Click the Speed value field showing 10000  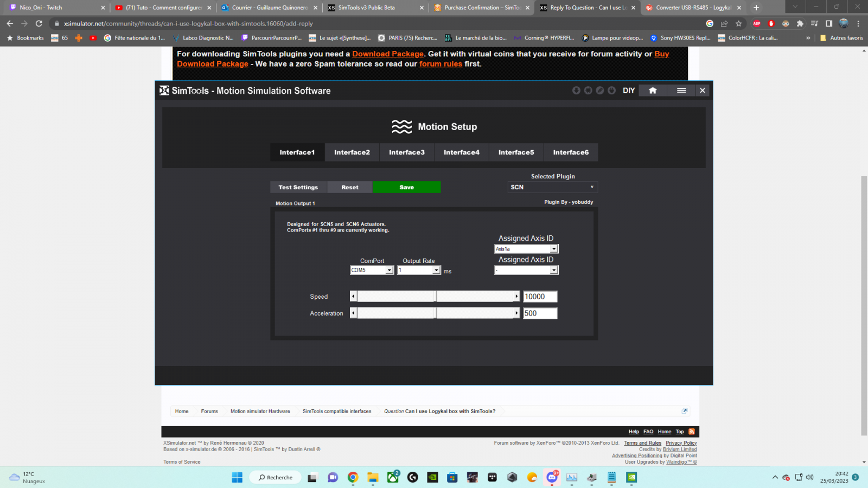540,297
